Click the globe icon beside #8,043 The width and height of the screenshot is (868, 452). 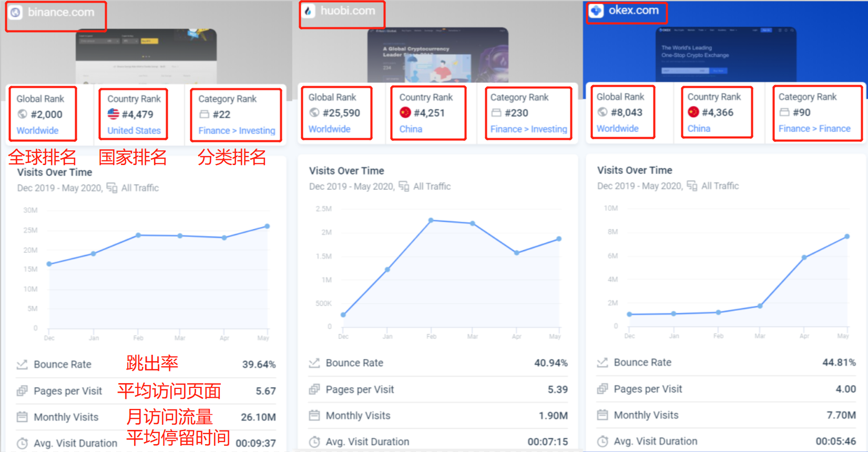(603, 112)
